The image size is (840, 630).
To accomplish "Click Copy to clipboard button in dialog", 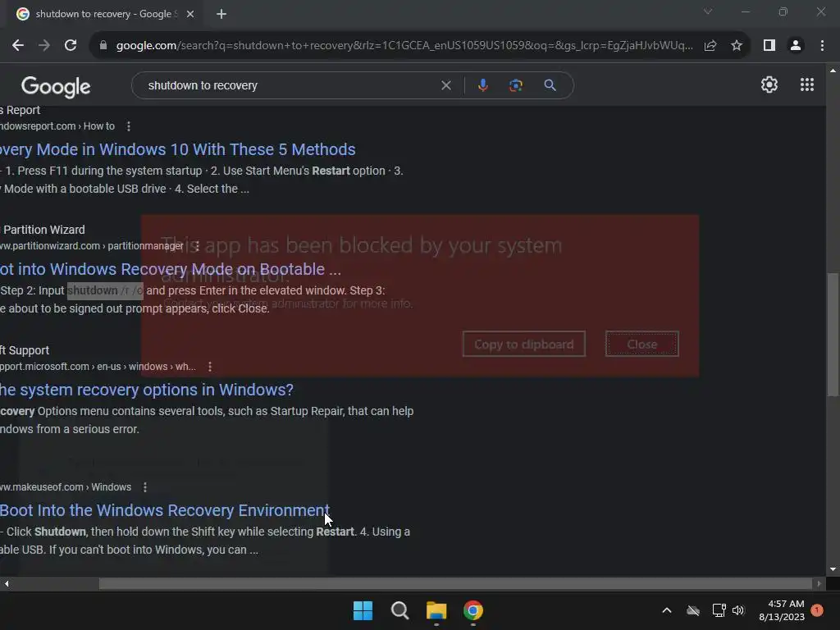I will click(x=524, y=344).
